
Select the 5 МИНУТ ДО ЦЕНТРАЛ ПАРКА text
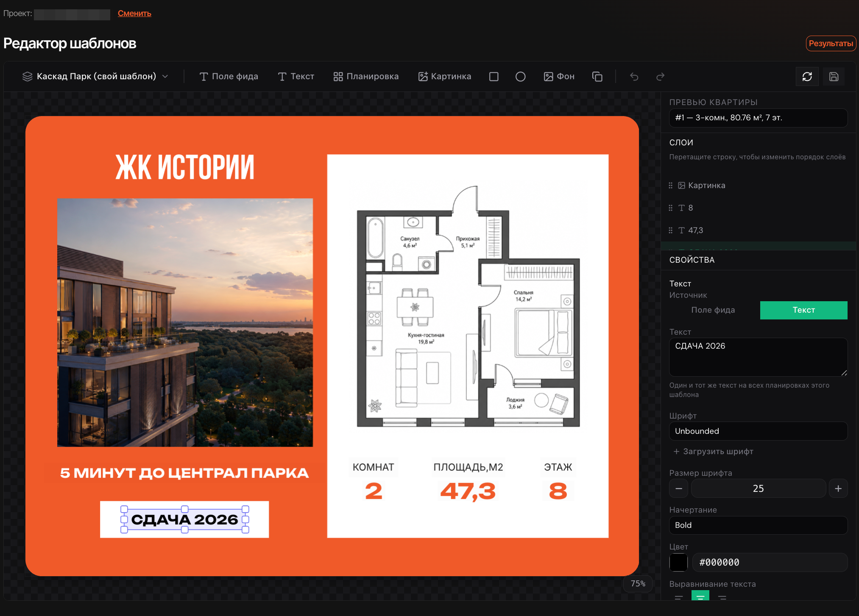pyautogui.click(x=184, y=473)
